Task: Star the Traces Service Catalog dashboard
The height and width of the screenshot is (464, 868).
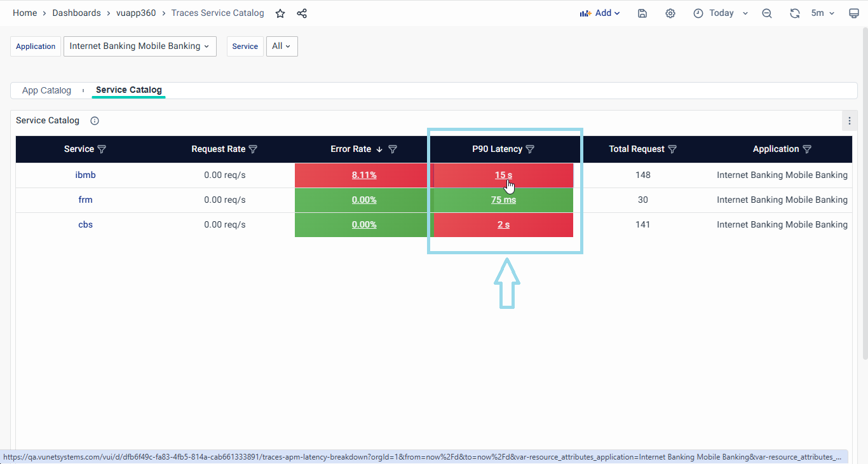Action: click(280, 13)
